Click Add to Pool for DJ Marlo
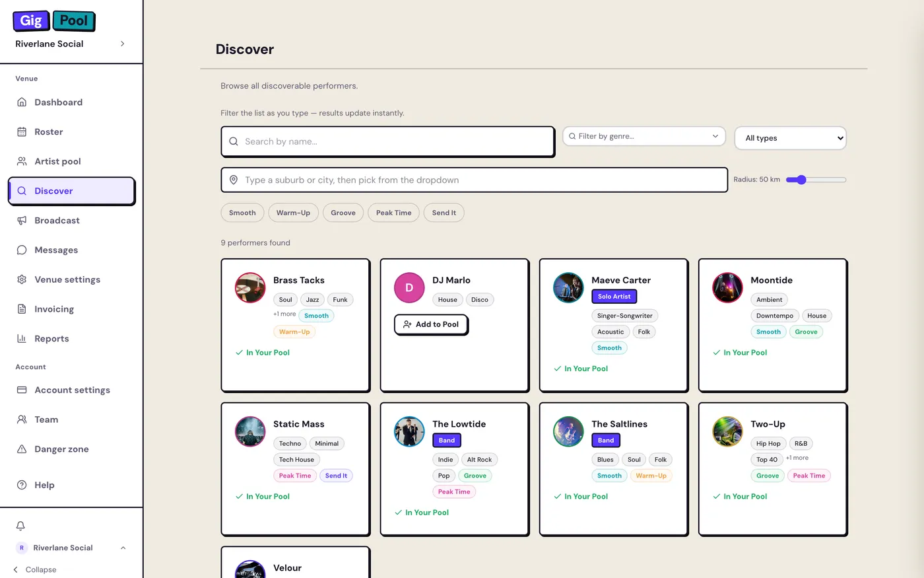Image resolution: width=924 pixels, height=578 pixels. 431,324
